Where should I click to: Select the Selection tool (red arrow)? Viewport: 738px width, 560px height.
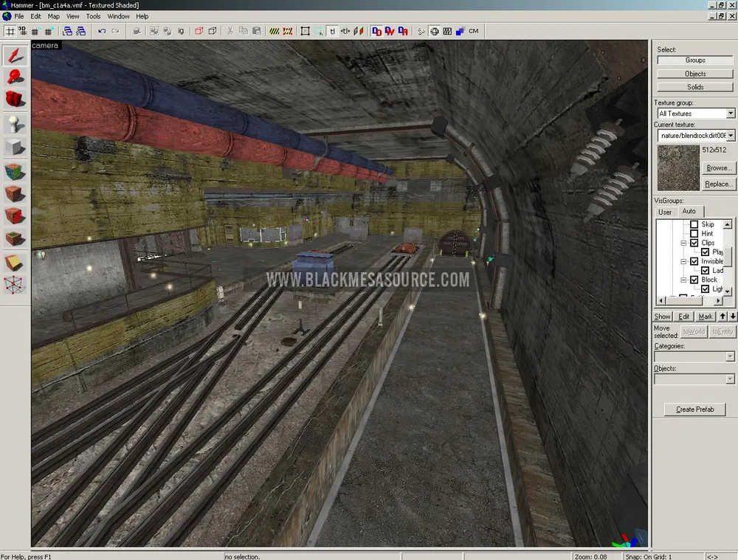pyautogui.click(x=15, y=55)
